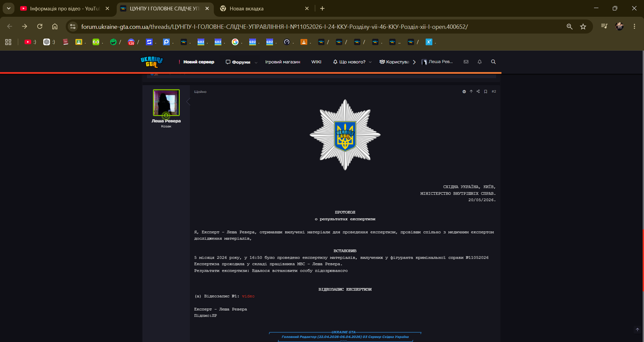Click scroll-to-top arrow button at bottom right

pos(637,330)
